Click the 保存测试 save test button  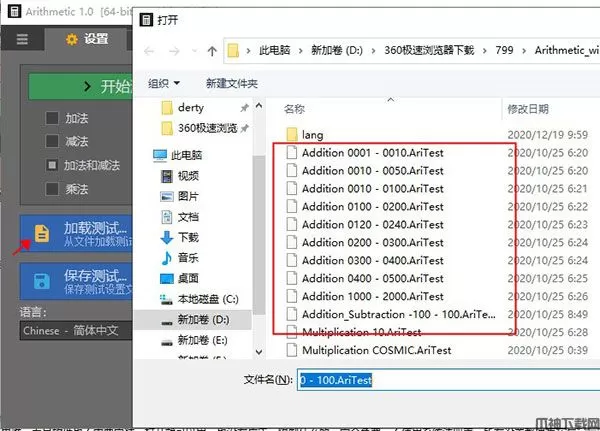pyautogui.click(x=76, y=281)
